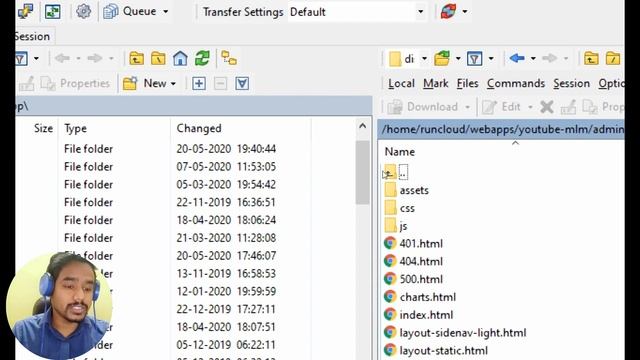640x360 pixels.
Task: Open the remote directory 'di' dropdown
Action: click(407, 59)
